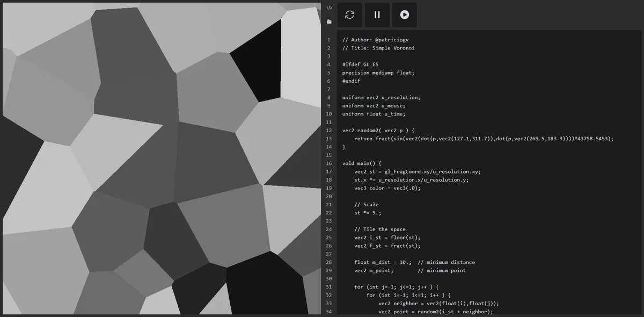Recompile the shader using the refresh icon
Image resolution: width=644 pixels, height=317 pixels.
(x=349, y=15)
